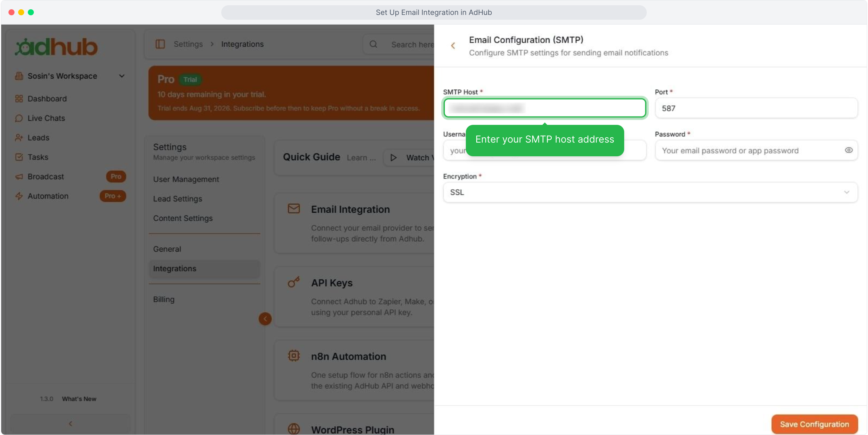This screenshot has height=435, width=868.
Task: Open the Dashboard grid icon
Action: 19,99
